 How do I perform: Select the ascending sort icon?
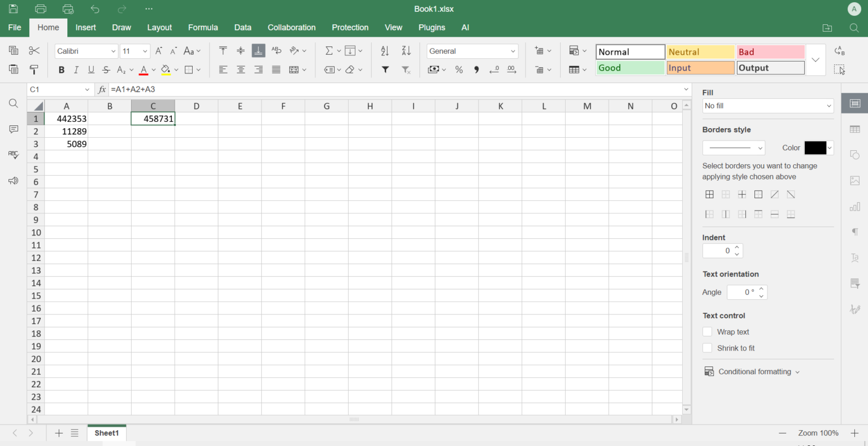(385, 50)
